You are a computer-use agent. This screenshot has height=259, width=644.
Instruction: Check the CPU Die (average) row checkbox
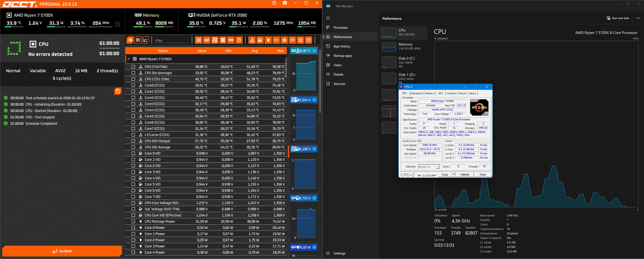[133, 73]
